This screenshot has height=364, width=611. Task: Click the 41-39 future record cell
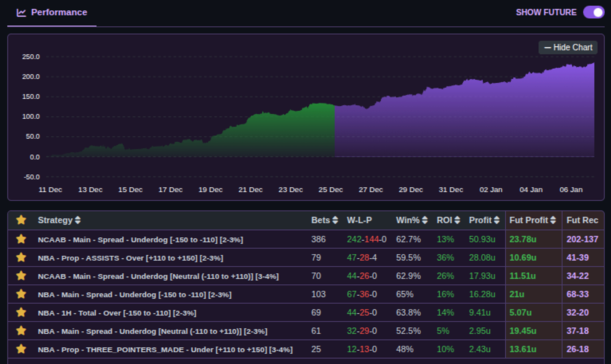click(x=578, y=258)
